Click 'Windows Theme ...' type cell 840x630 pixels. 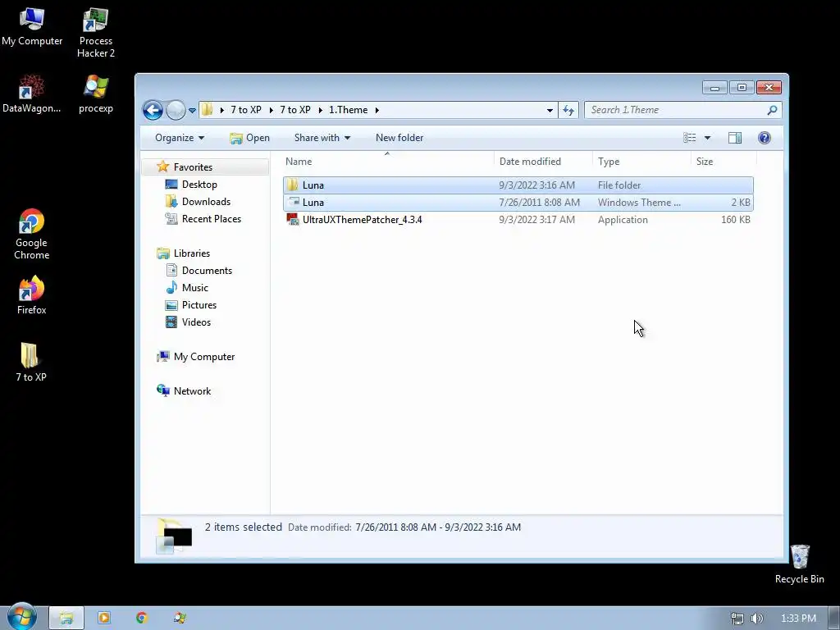[x=639, y=203]
